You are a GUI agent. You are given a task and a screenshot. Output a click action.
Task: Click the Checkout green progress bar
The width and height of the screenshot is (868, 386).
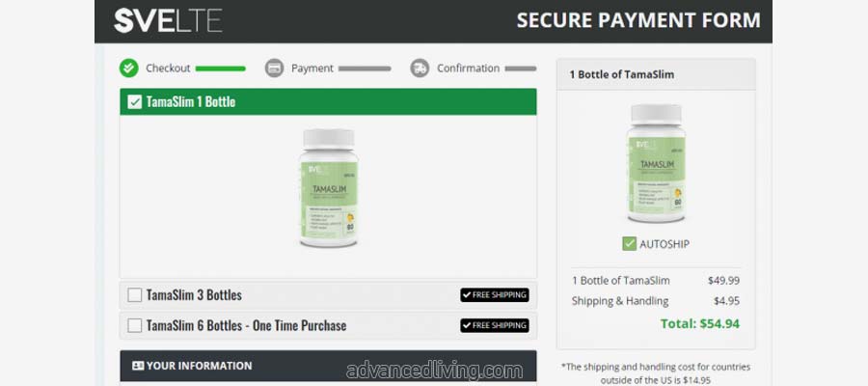click(220, 69)
